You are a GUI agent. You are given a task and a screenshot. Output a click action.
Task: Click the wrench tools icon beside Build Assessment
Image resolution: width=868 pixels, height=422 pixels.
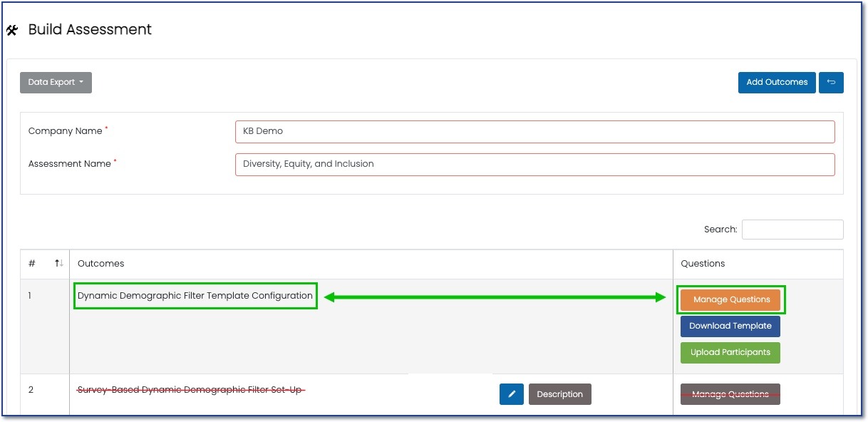tap(12, 31)
